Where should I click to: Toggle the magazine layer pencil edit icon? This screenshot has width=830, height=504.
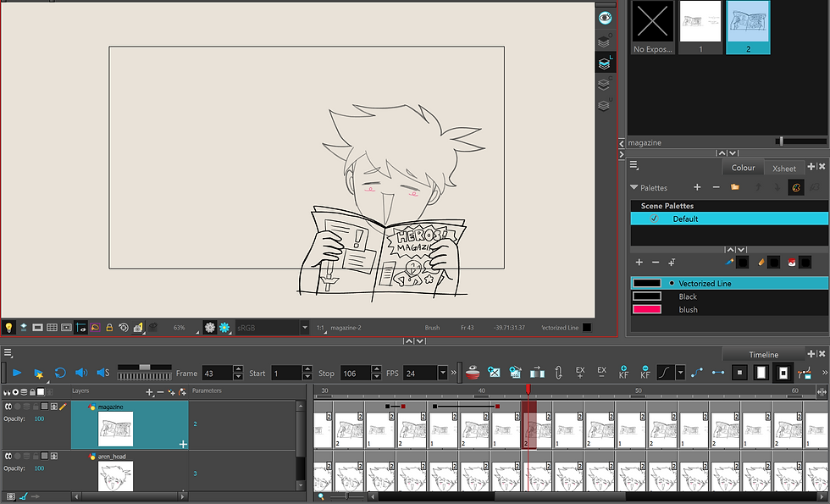point(63,407)
